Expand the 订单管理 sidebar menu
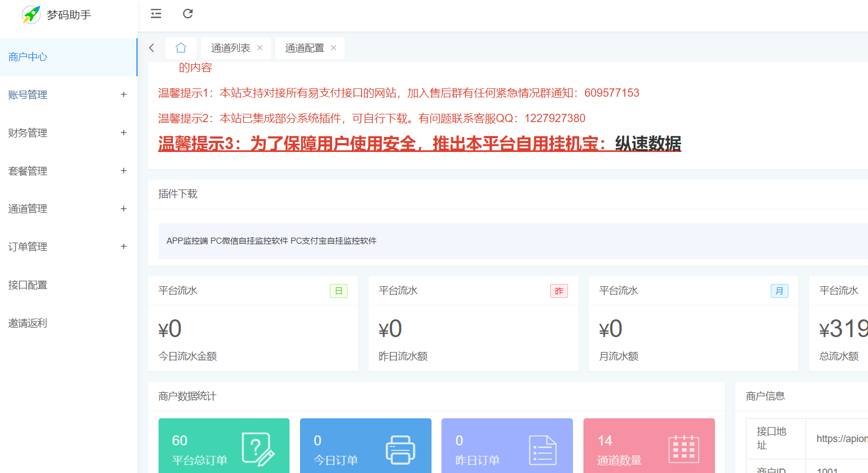 point(124,246)
